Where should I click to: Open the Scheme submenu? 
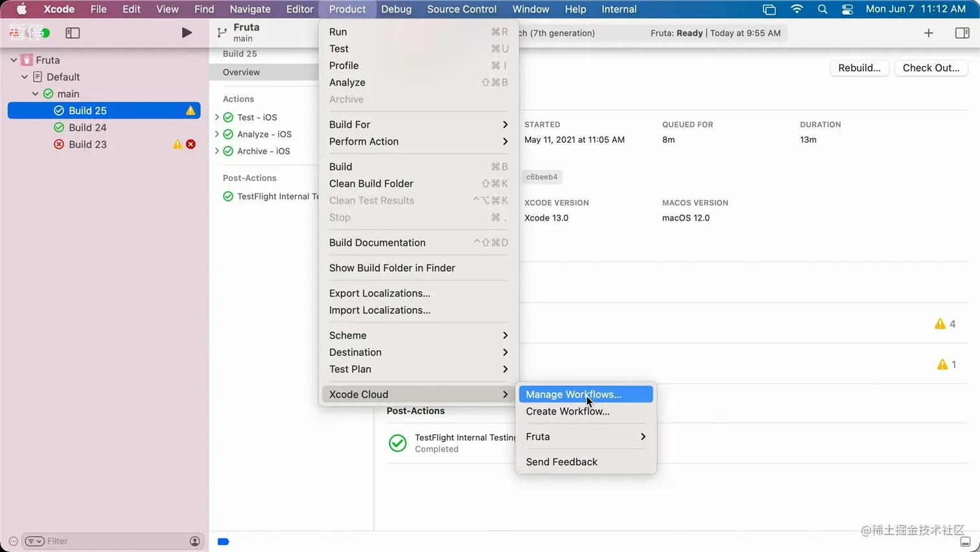point(419,335)
